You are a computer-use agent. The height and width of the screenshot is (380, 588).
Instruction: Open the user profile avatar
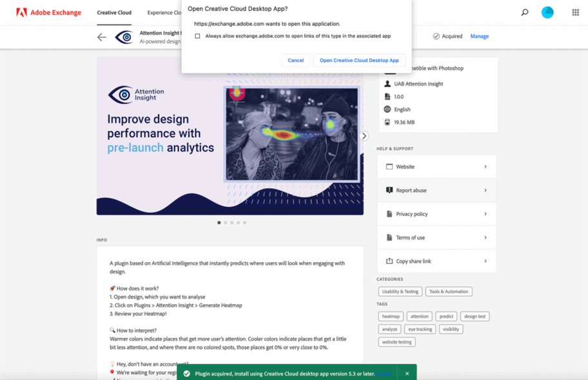547,12
